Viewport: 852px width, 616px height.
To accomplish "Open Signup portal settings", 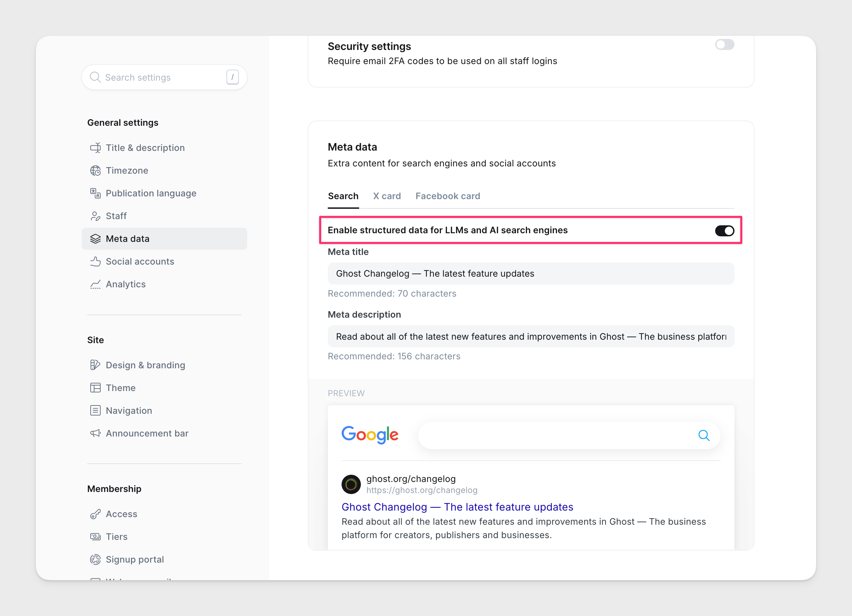I will (x=164, y=559).
